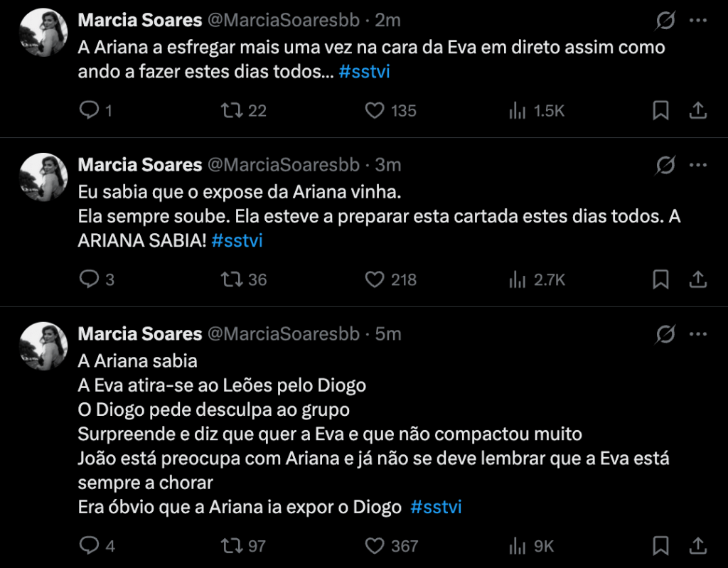Screen dimensions: 728x568
Task: Click the Marcia Soares name on first tweet
Action: coord(140,21)
